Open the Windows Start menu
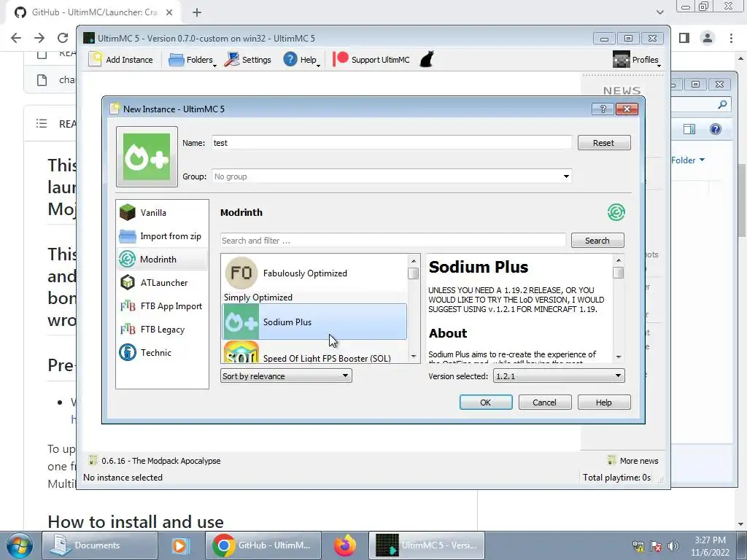This screenshot has width=747, height=560. (19, 545)
